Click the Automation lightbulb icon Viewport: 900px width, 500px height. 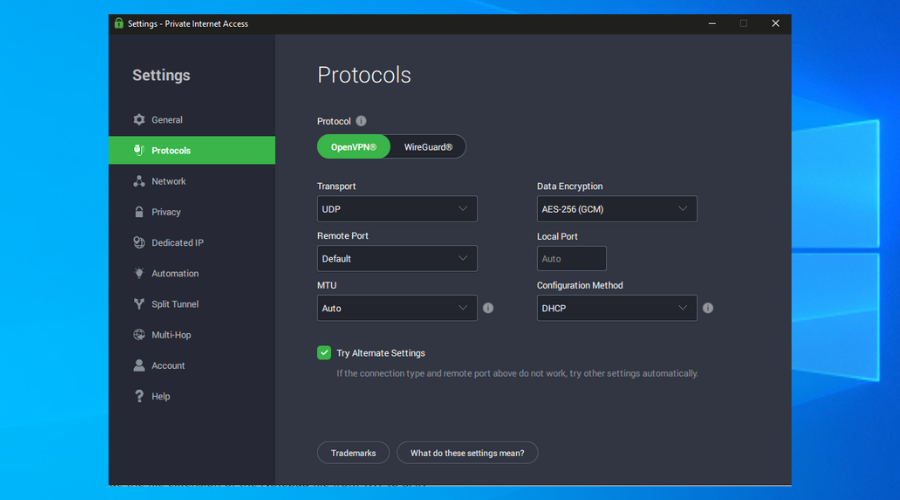pyautogui.click(x=139, y=273)
